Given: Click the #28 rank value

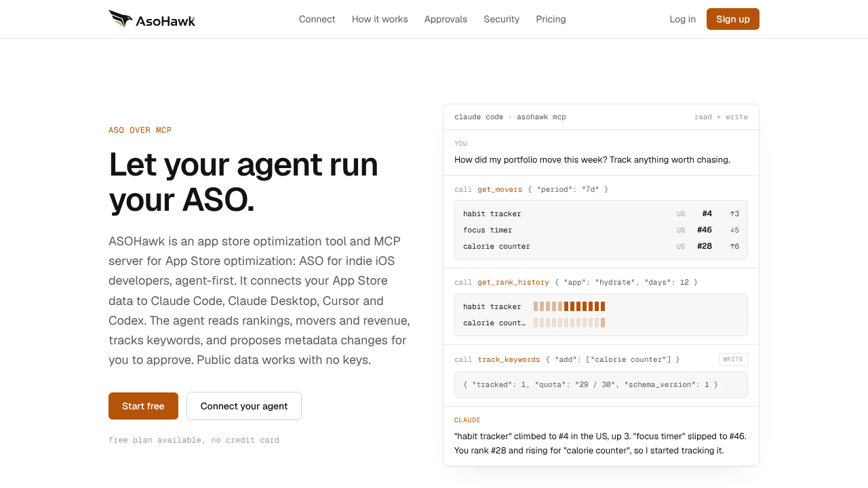Looking at the screenshot, I should [x=705, y=246].
